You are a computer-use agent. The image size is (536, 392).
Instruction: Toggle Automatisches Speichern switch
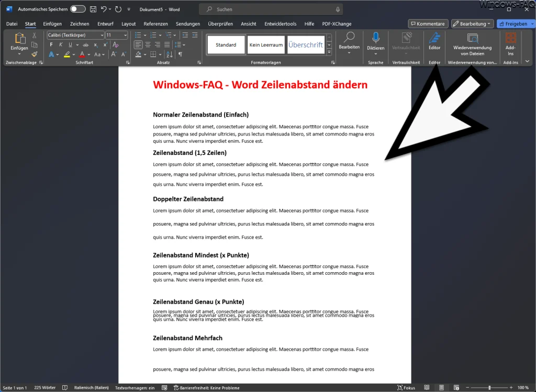point(78,9)
